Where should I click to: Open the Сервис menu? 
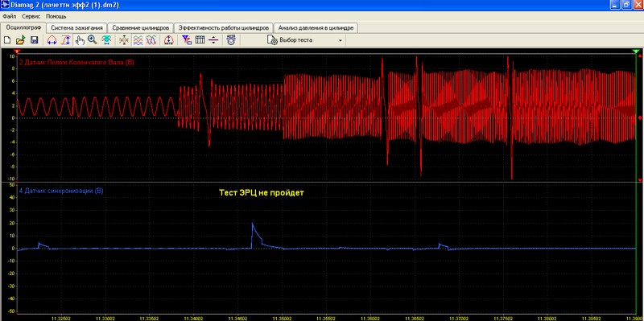click(x=31, y=17)
